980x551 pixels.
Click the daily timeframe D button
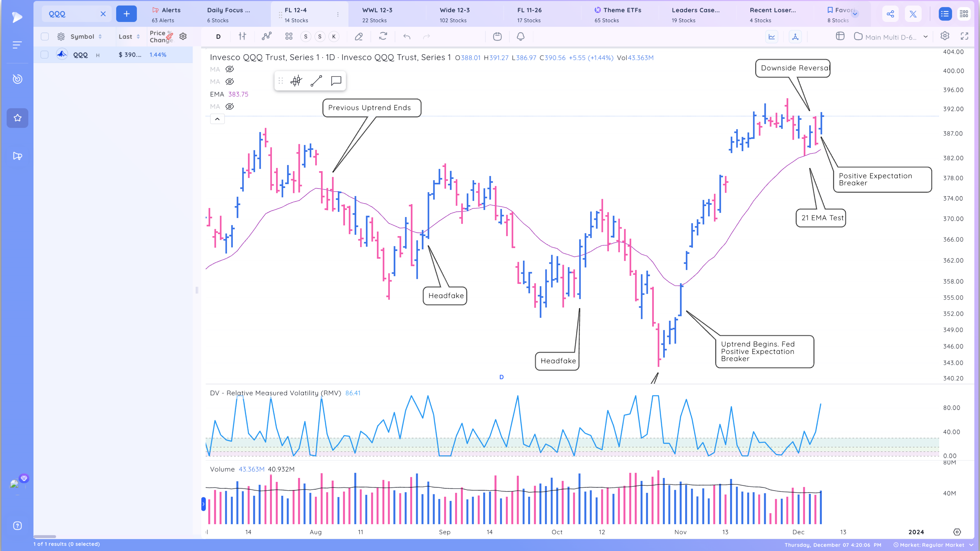(218, 36)
